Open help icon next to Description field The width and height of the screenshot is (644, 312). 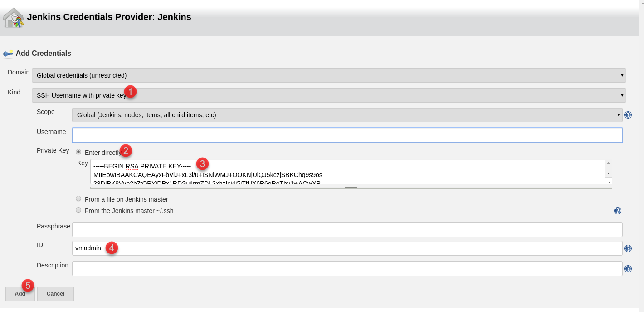coord(628,269)
